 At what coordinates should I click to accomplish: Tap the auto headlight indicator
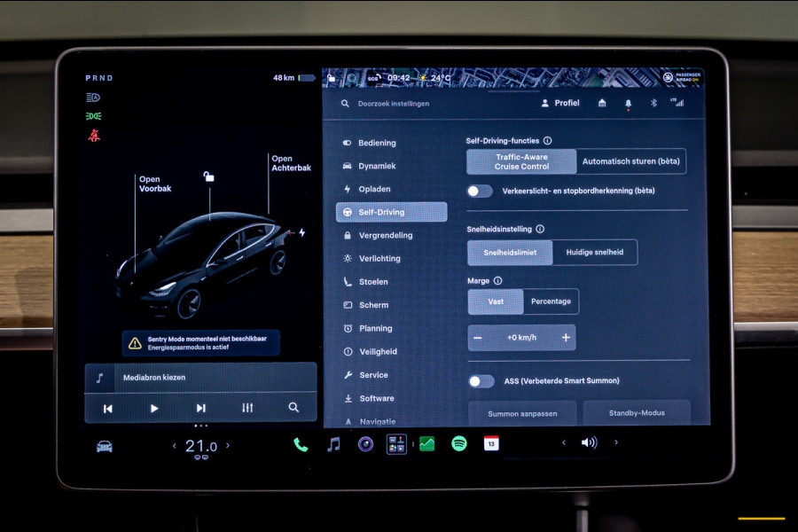tap(93, 98)
